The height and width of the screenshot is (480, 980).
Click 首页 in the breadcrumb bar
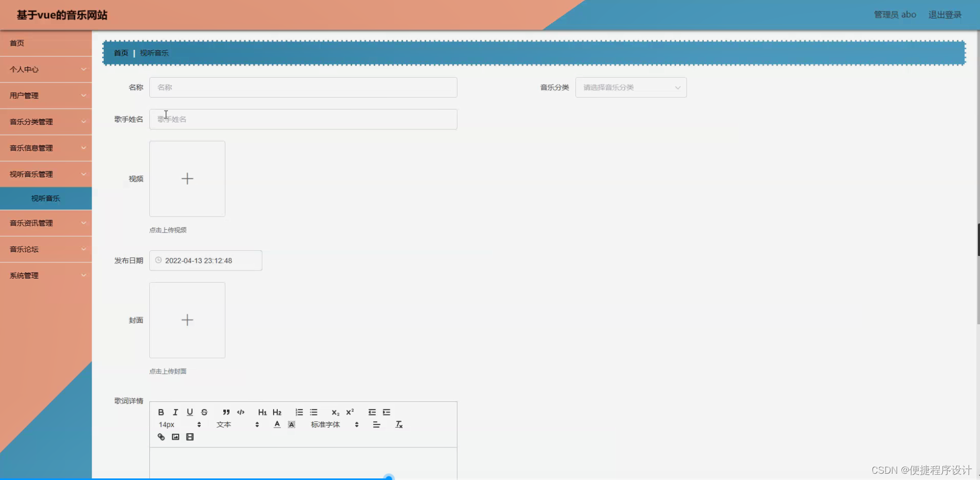click(121, 53)
